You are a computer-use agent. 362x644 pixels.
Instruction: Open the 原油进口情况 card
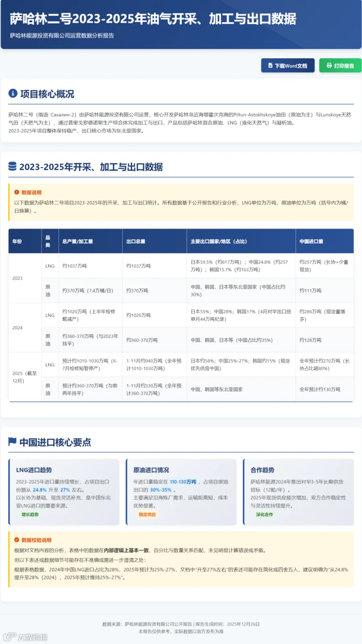(181, 492)
